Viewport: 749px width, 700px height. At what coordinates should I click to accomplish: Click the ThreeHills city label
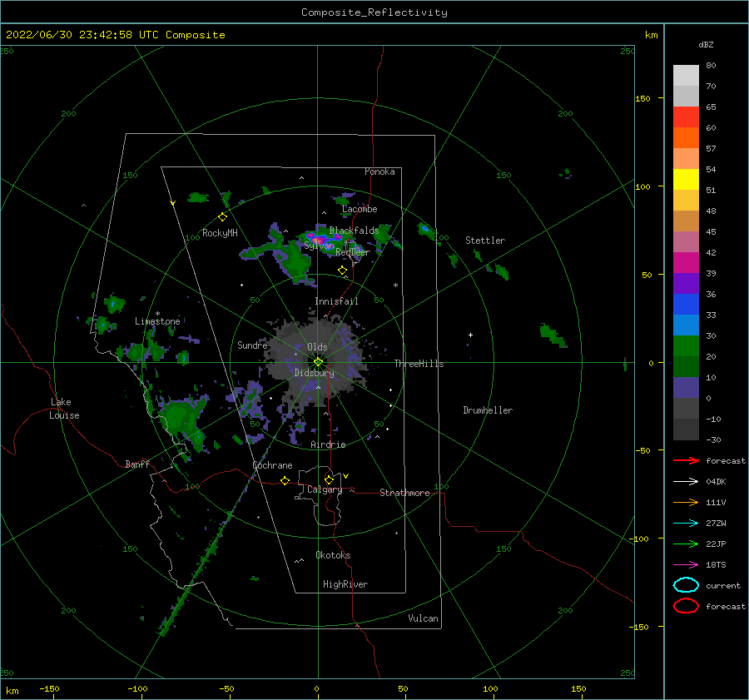(x=419, y=364)
